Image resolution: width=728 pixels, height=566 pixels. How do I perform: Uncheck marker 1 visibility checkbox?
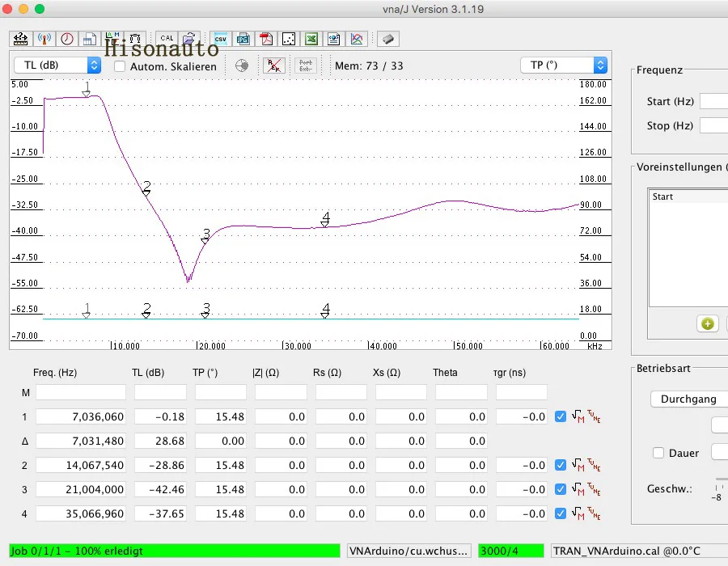tap(561, 416)
